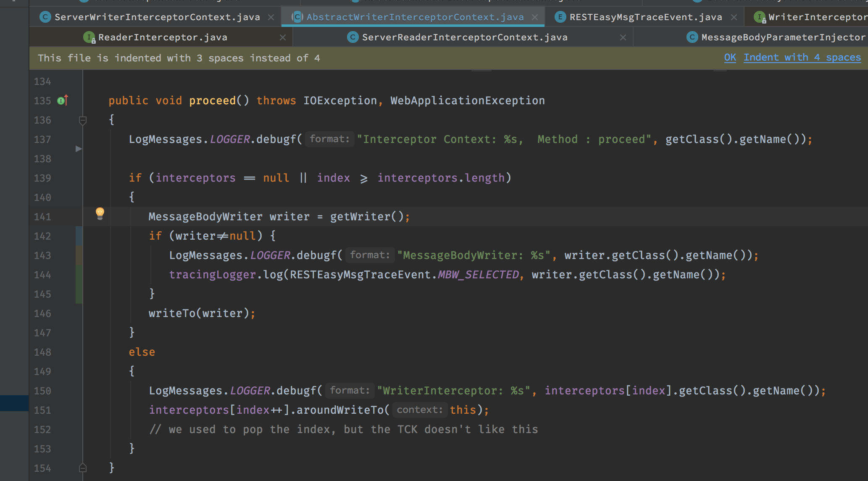Click class icon on ServerWriterInterceptorContext.java tab
Screen dimensions: 868x481
pos(45,17)
